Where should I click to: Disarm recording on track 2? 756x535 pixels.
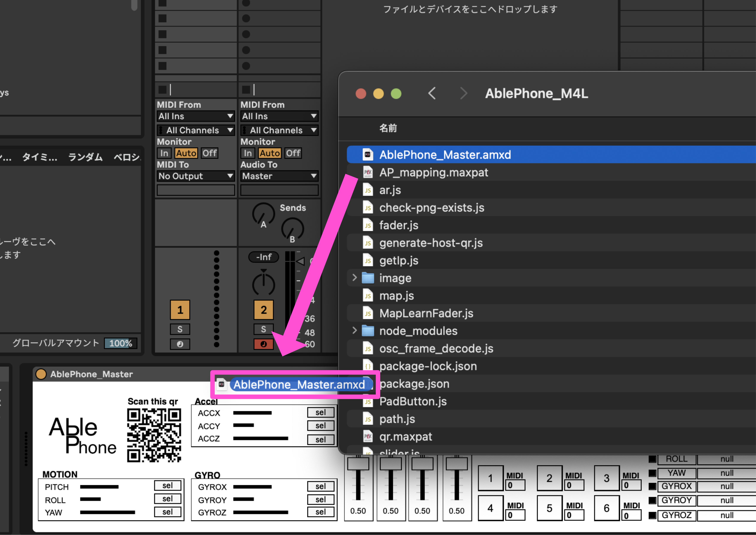(263, 344)
